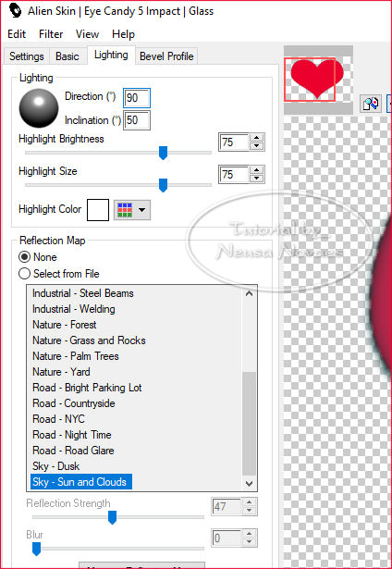Select Nature - Grass and Rocks entry
Screen dimensions: 392x569
click(x=89, y=340)
